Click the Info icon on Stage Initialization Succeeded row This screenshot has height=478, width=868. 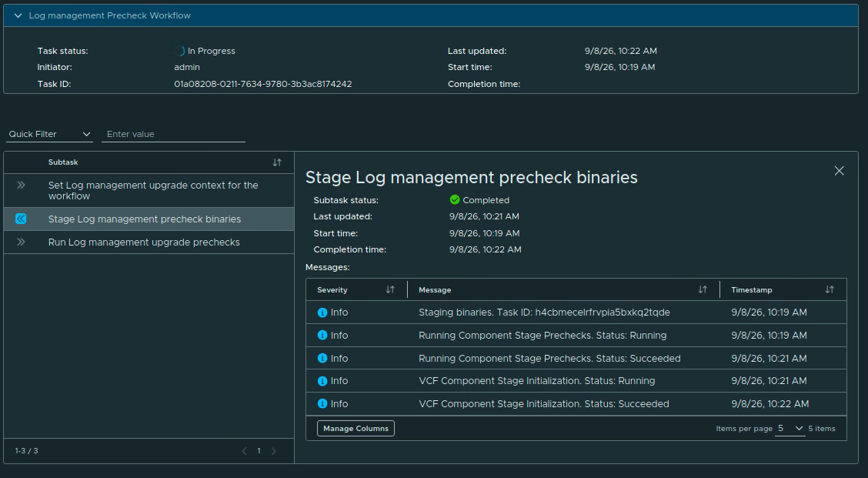pyautogui.click(x=322, y=404)
